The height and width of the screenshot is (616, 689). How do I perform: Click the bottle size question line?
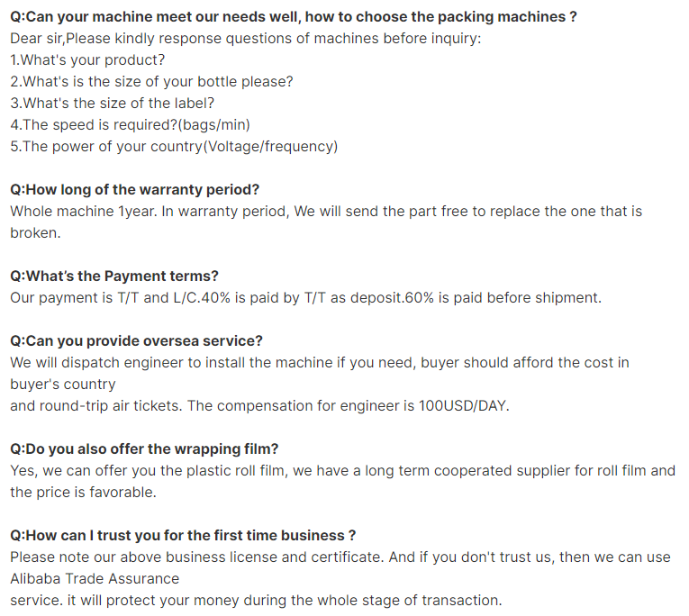pos(151,82)
